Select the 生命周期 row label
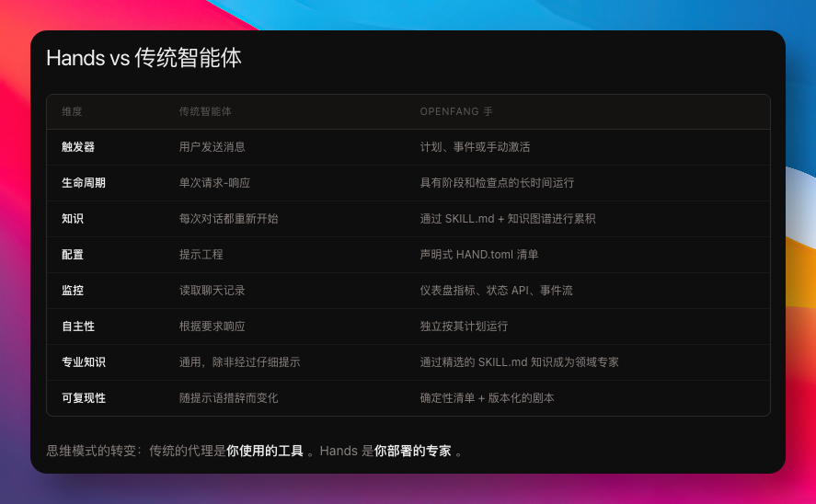This screenshot has height=504, width=816. (x=84, y=183)
